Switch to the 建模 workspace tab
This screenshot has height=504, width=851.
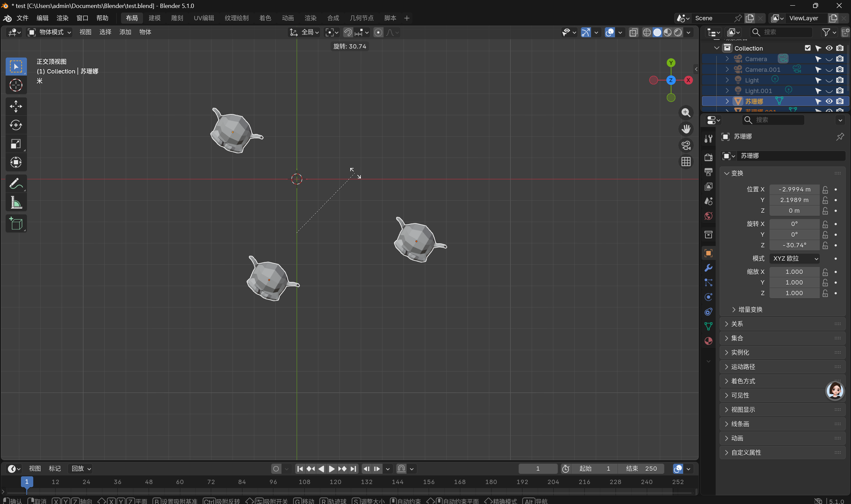[x=155, y=18]
